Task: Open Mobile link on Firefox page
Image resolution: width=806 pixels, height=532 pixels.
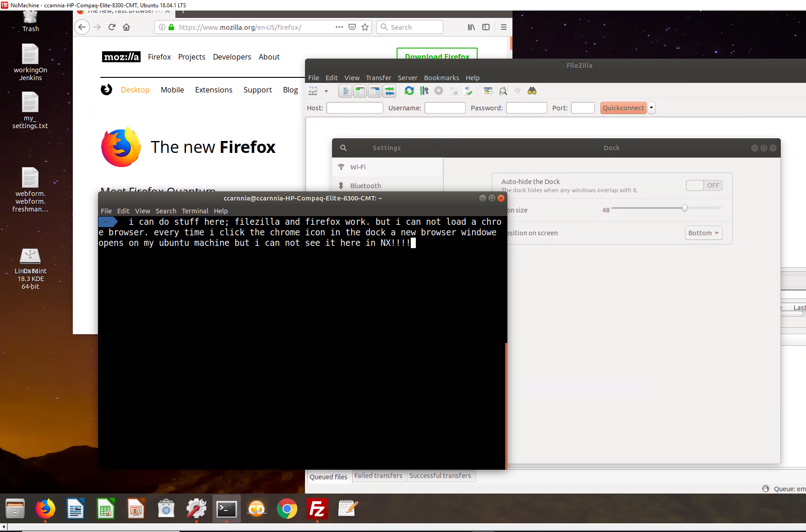Action: coord(172,90)
